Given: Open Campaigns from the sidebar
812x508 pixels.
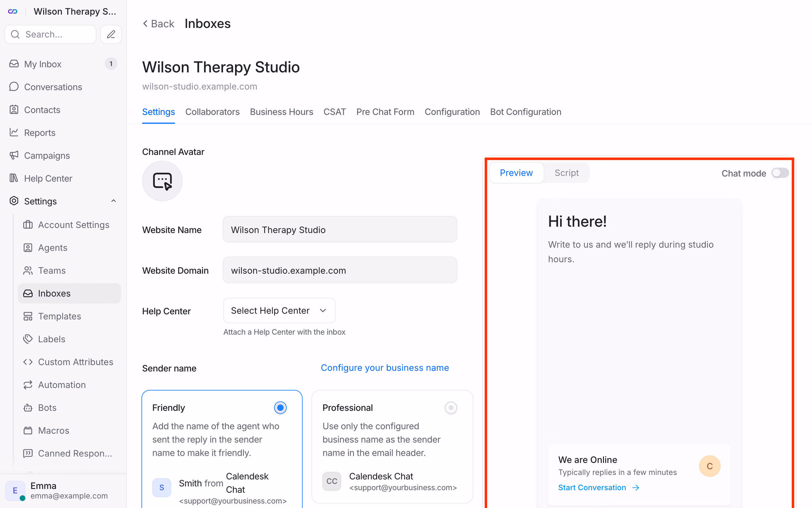Looking at the screenshot, I should pos(63,155).
